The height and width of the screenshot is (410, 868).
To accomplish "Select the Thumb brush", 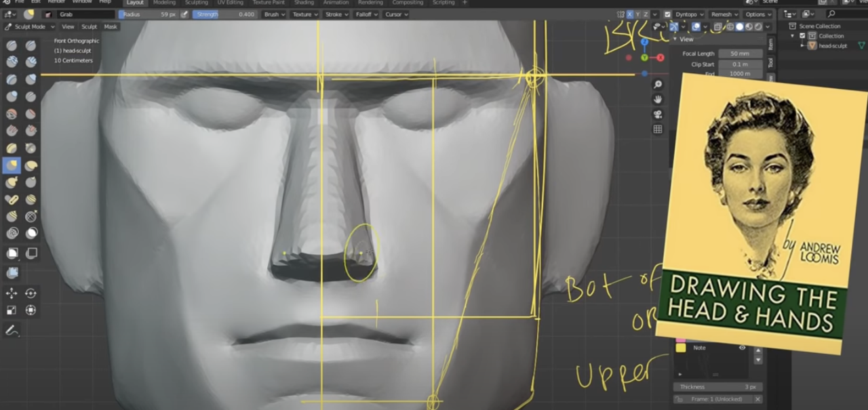I will (31, 182).
